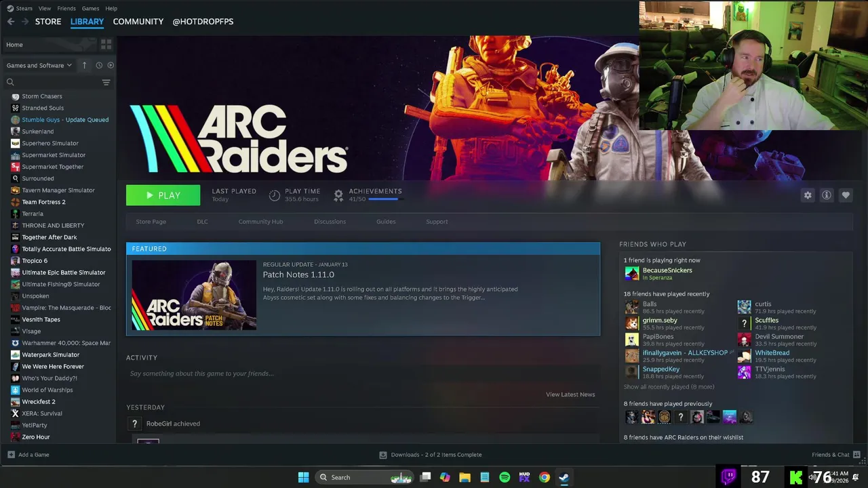Click View Latest News
The width and height of the screenshot is (868, 488).
pos(570,394)
